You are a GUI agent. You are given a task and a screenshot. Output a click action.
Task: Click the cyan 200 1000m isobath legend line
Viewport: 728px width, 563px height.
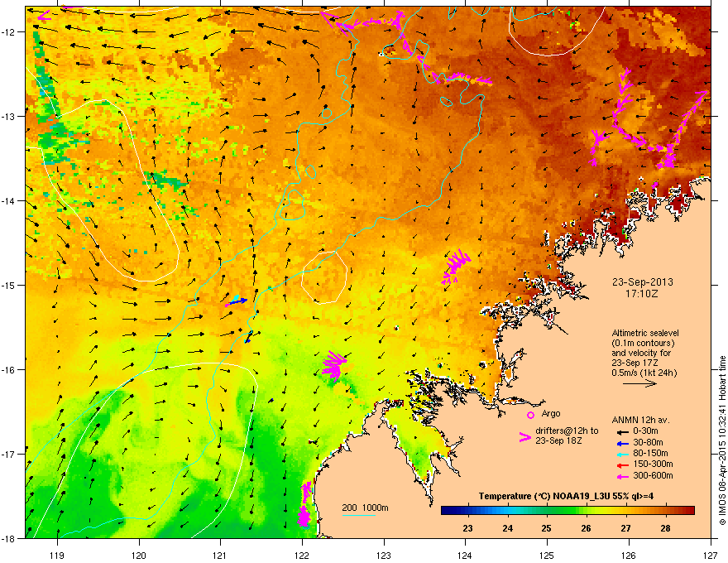click(358, 515)
